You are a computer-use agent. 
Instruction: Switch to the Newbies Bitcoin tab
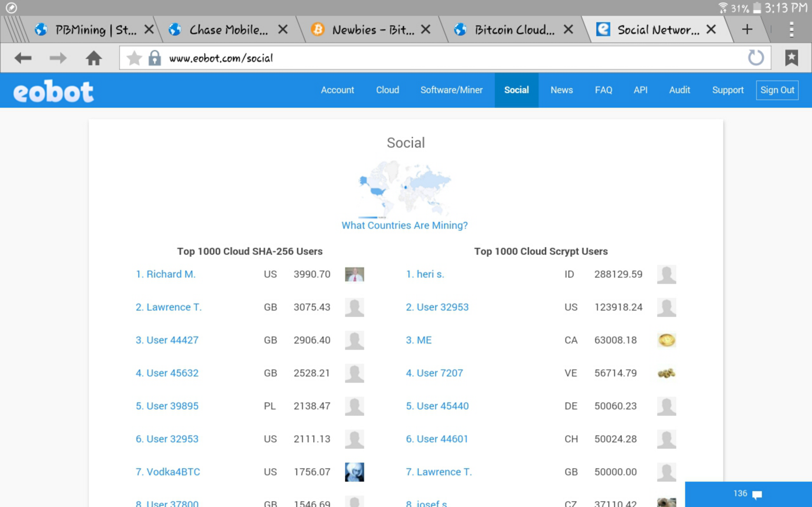(x=366, y=29)
